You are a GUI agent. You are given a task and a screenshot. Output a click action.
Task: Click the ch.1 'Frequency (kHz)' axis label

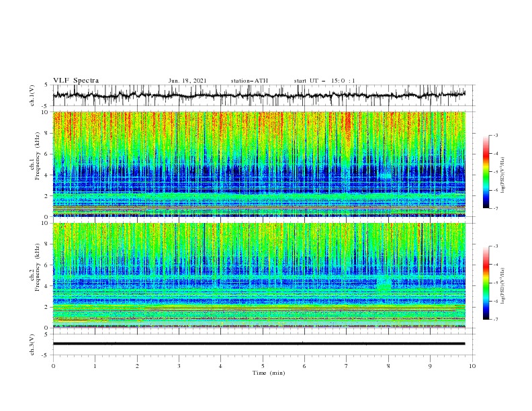[38, 156]
